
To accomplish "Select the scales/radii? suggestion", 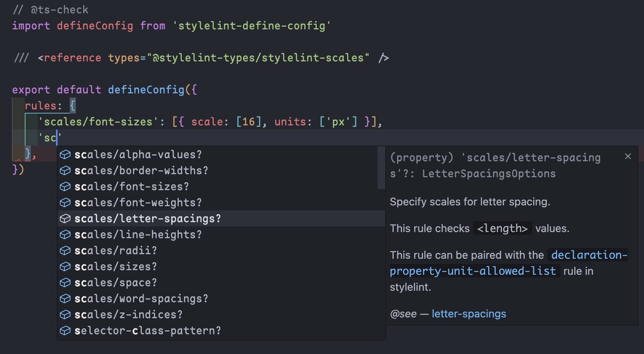I will coord(221,250).
